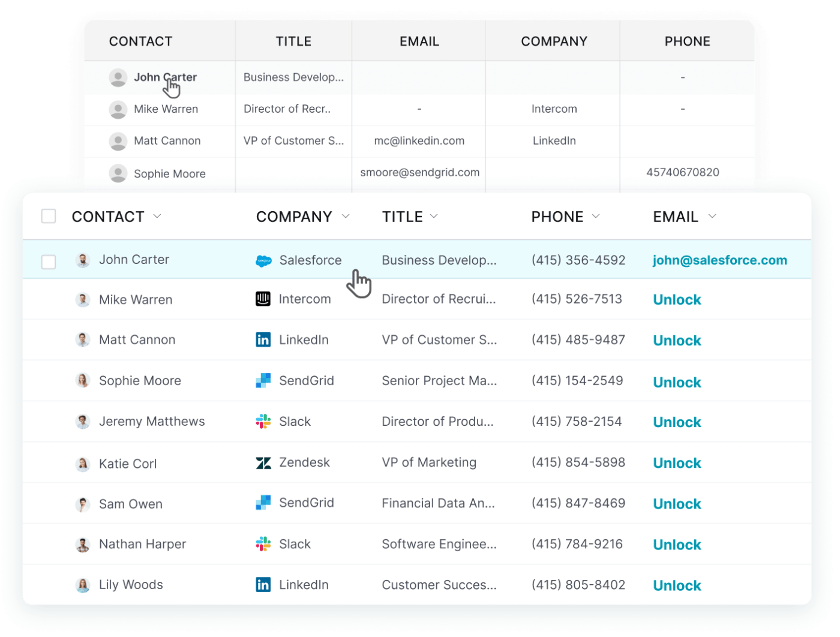
Task: Click John Carter's avatar in lower table
Action: [83, 260]
